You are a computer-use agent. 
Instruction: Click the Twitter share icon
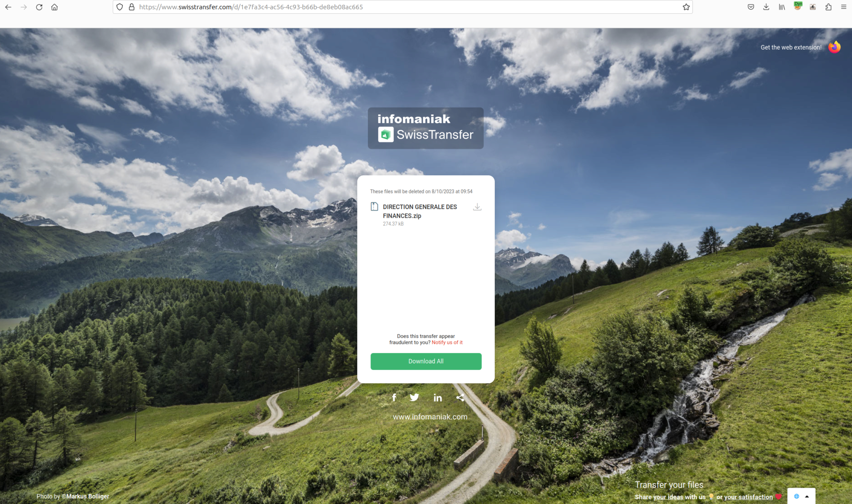pyautogui.click(x=415, y=397)
